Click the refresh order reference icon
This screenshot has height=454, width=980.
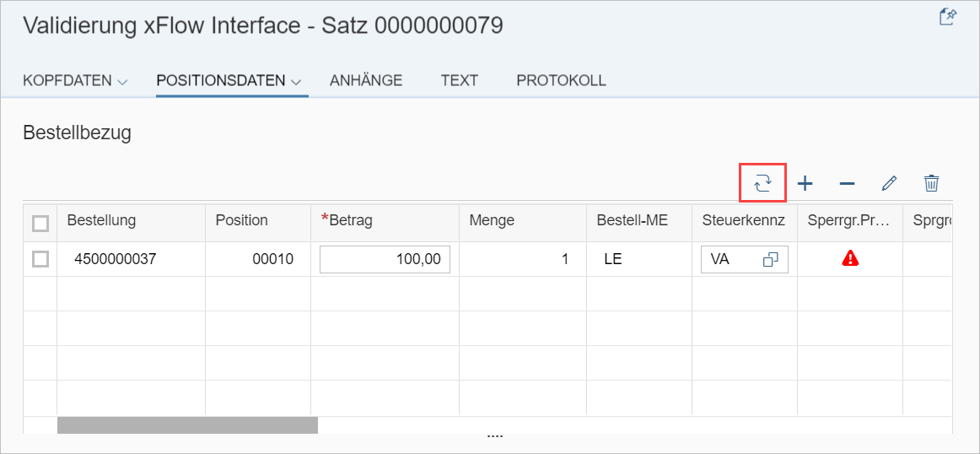point(762,183)
